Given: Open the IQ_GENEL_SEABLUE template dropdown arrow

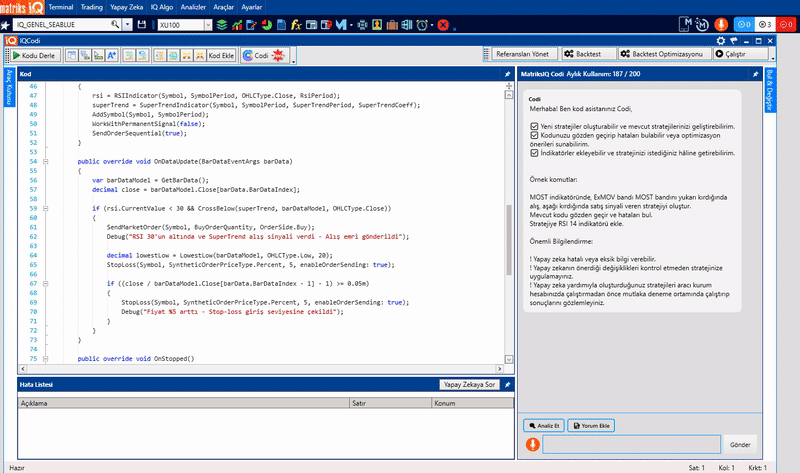Looking at the screenshot, I should [x=127, y=24].
